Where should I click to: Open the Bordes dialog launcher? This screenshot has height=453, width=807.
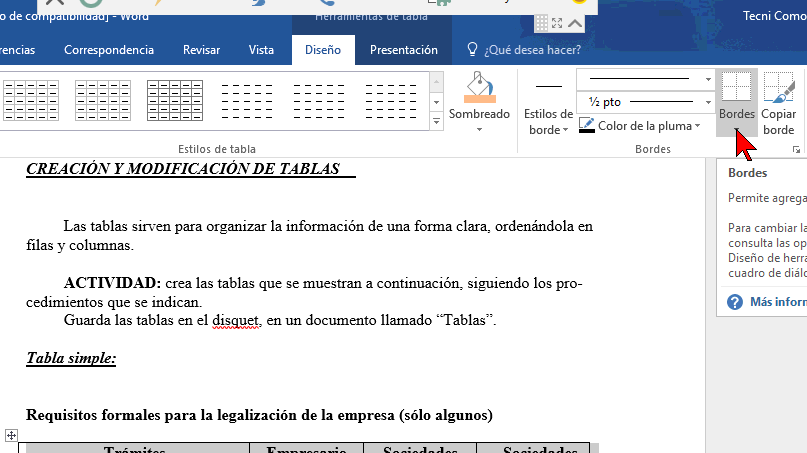(796, 150)
